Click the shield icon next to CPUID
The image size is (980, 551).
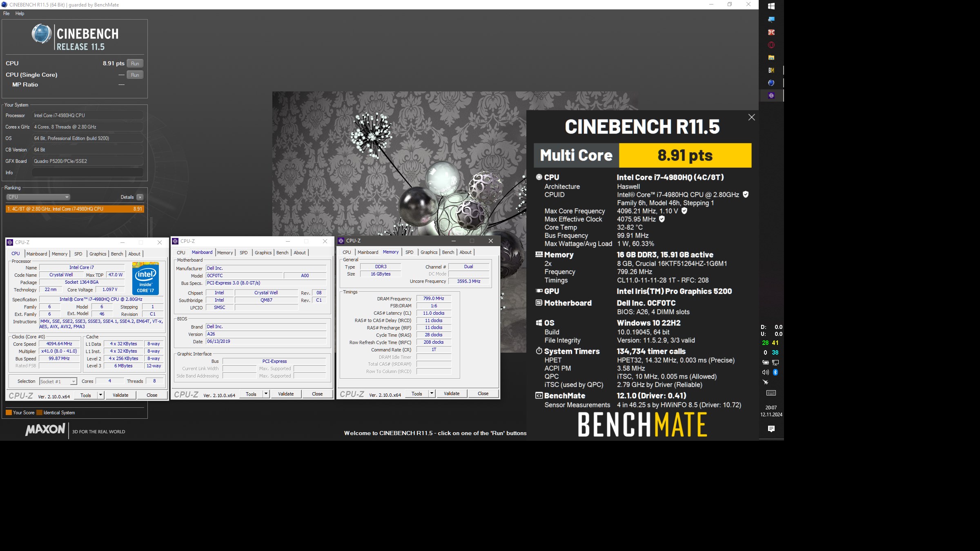pyautogui.click(x=746, y=195)
